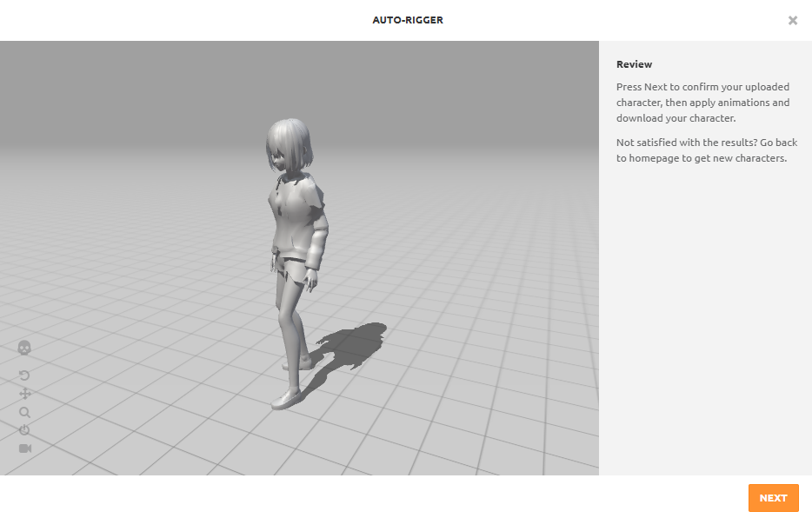Select the pan move arrows tool
The image size is (812, 518).
(24, 394)
